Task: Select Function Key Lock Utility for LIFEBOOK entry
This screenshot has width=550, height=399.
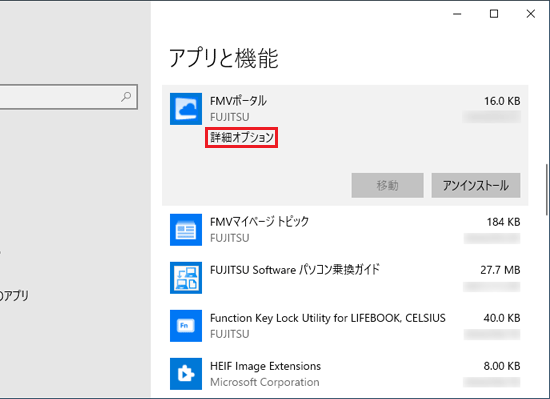Action: tap(345, 326)
